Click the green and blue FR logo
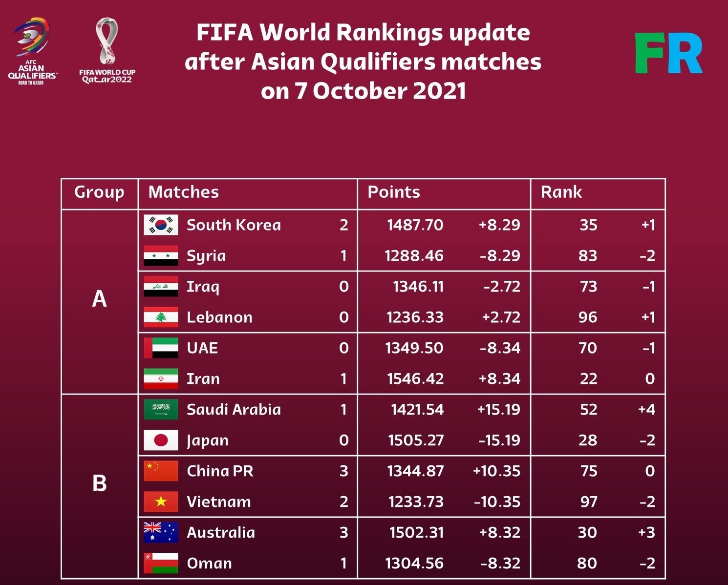The height and width of the screenshot is (585, 728). coord(668,53)
